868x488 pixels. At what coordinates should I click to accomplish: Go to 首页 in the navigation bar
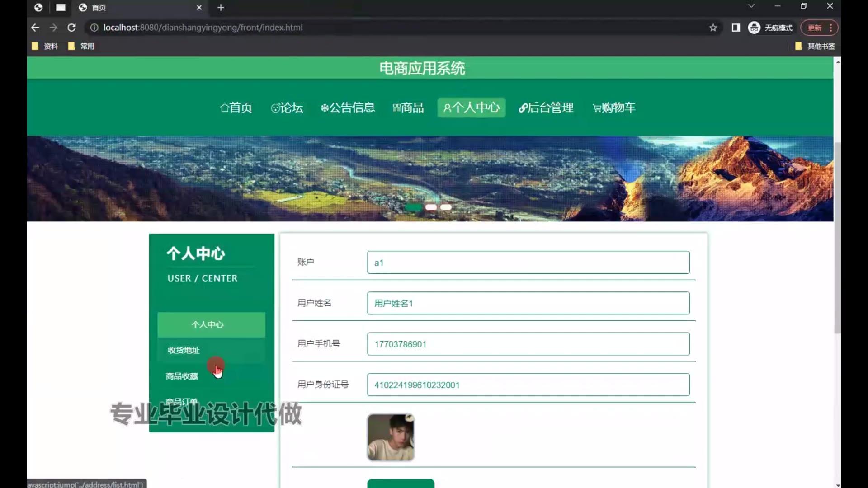tap(236, 108)
